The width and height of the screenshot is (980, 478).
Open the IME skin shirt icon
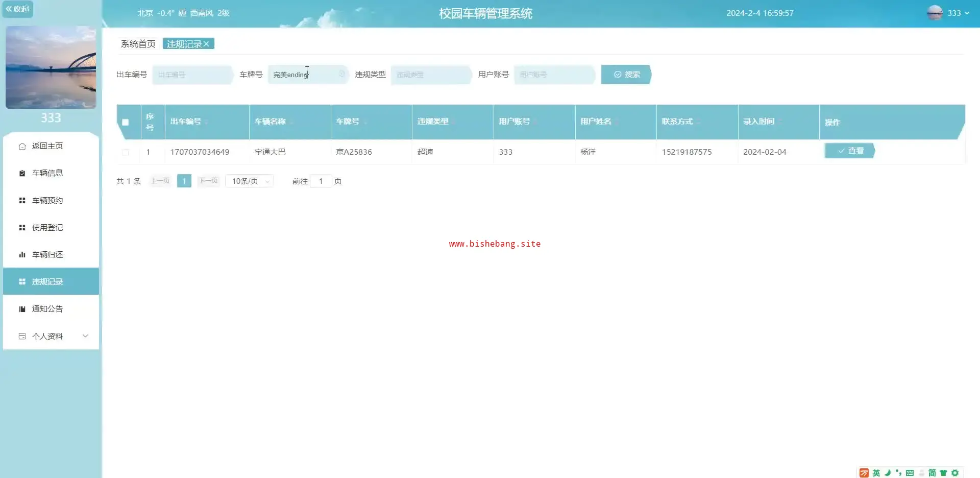(943, 473)
